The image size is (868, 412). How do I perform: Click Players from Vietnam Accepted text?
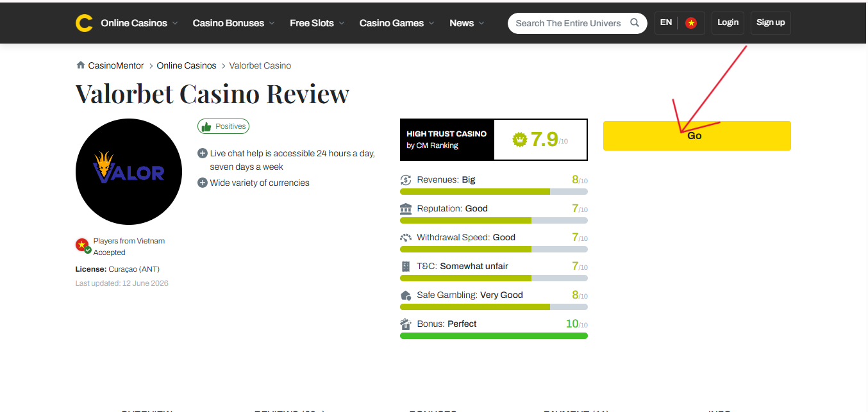tap(129, 247)
